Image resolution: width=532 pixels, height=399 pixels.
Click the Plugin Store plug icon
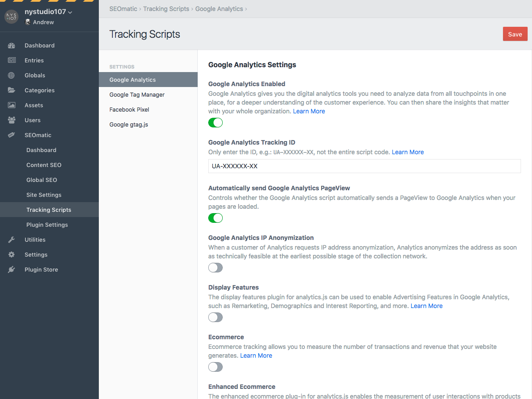coord(11,269)
